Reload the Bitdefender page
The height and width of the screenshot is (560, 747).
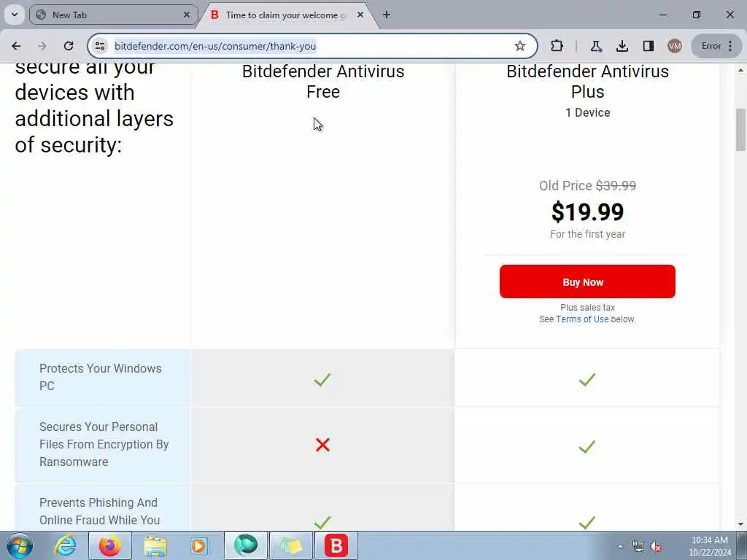point(69,46)
